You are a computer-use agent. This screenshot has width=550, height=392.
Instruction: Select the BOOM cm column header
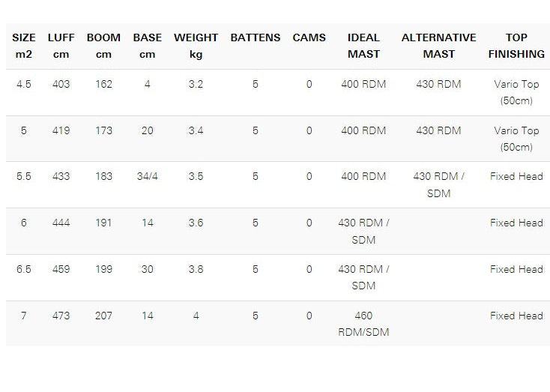pyautogui.click(x=103, y=46)
